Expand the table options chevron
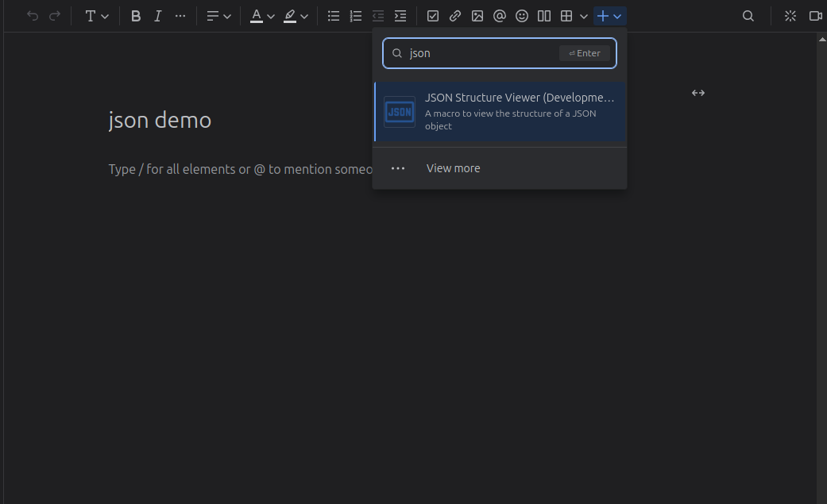The height and width of the screenshot is (504, 827). [x=584, y=16]
